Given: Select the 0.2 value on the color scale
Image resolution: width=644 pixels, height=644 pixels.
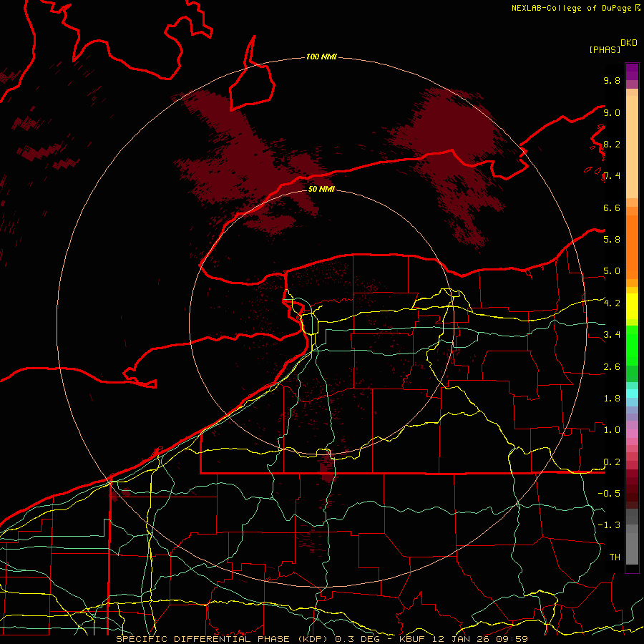Looking at the screenshot, I should tap(612, 462).
